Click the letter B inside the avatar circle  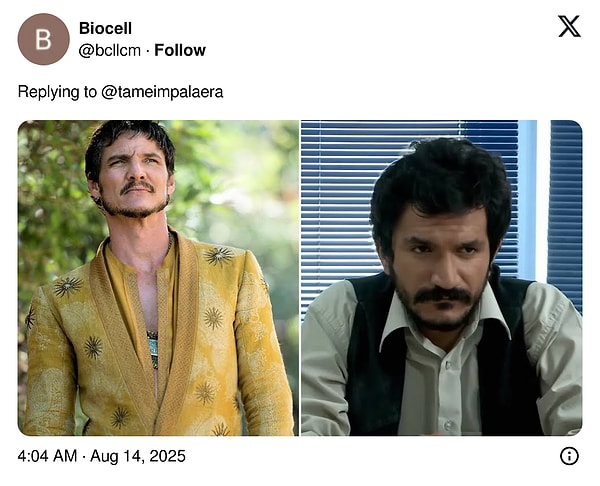click(43, 39)
